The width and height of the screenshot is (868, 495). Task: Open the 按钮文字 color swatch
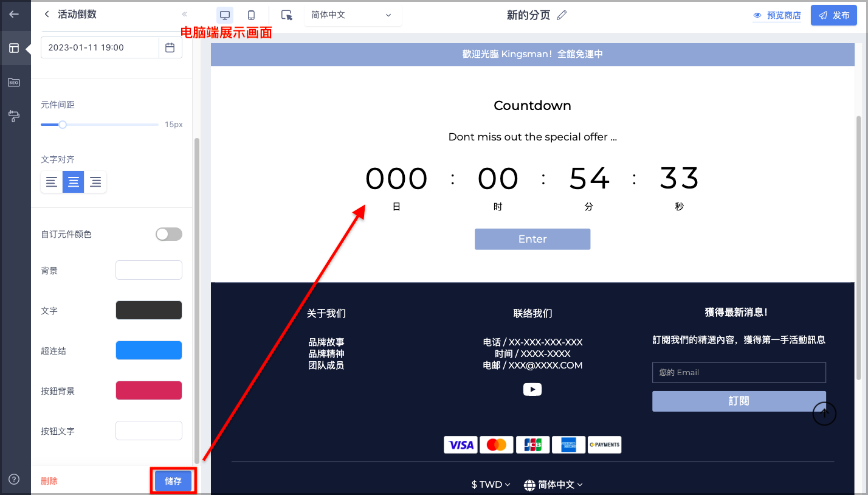[x=149, y=431]
